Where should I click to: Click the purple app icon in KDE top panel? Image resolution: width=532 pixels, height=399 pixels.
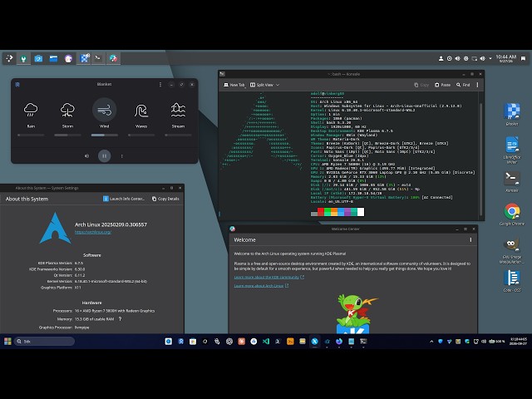pos(68,58)
